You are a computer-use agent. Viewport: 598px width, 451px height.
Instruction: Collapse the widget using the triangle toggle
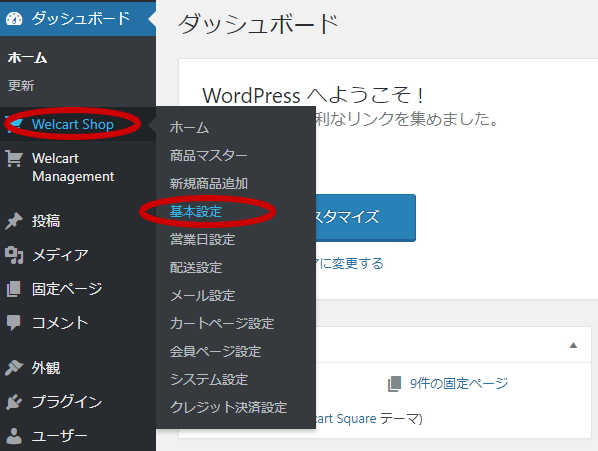pyautogui.click(x=573, y=345)
